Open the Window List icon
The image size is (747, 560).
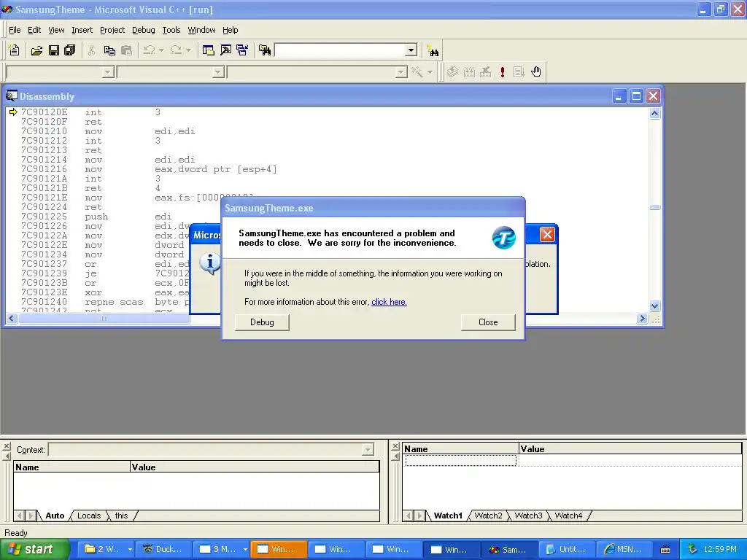[242, 50]
